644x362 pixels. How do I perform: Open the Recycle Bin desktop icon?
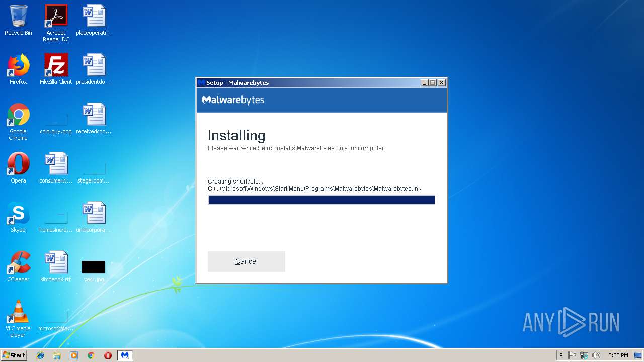18,20
